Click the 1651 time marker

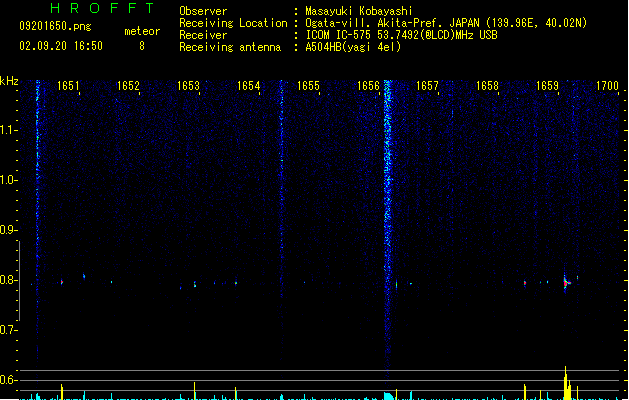[68, 86]
